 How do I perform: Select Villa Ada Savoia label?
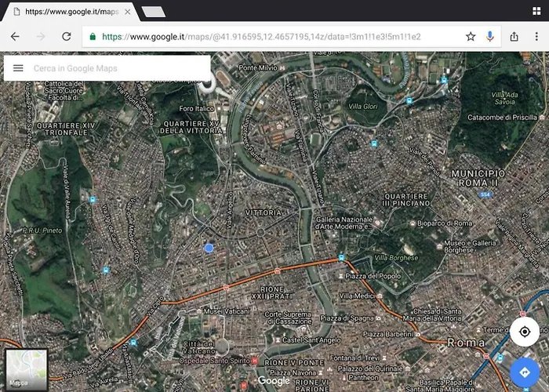point(504,98)
